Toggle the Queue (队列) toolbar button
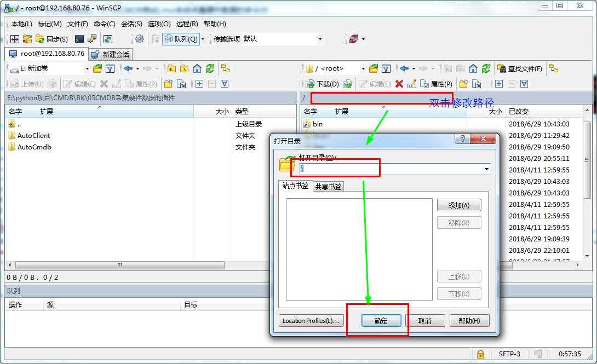The height and width of the screenshot is (364, 597). [181, 39]
